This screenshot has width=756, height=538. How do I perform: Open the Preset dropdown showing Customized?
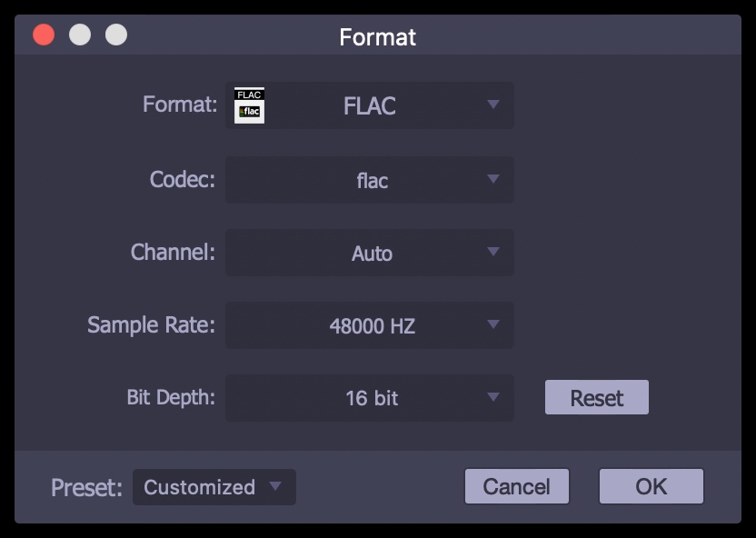[x=214, y=487]
